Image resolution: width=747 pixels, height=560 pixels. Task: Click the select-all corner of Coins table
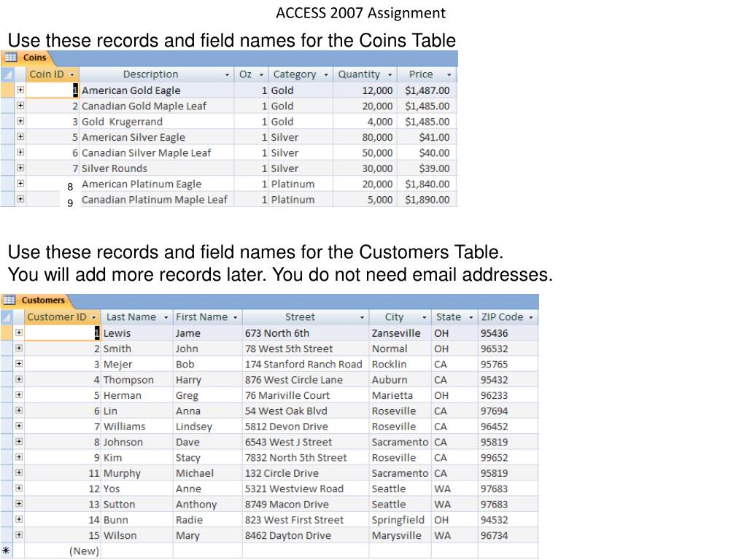click(7, 74)
